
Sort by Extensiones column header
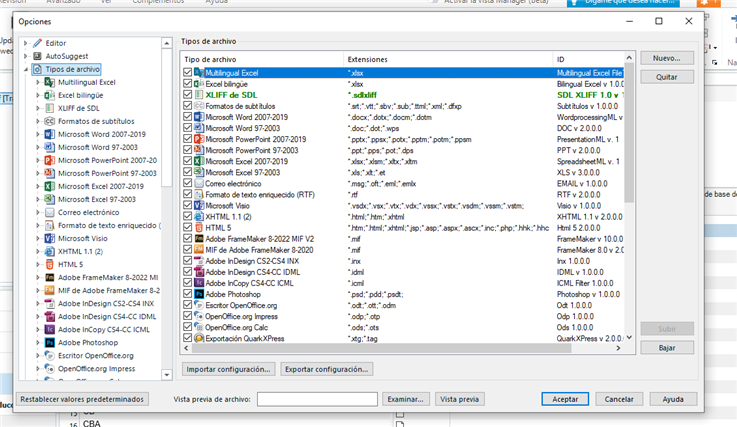click(x=448, y=59)
